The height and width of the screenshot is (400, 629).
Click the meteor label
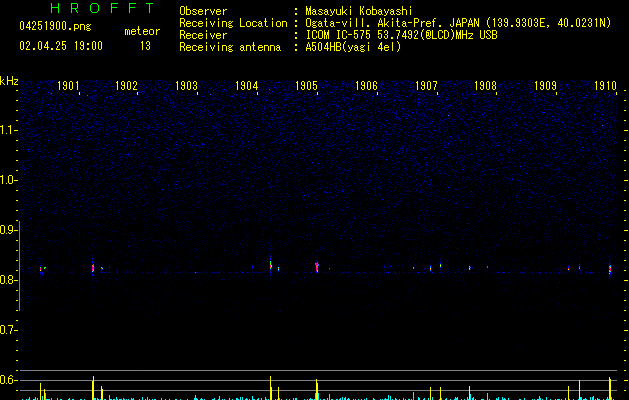(x=142, y=31)
